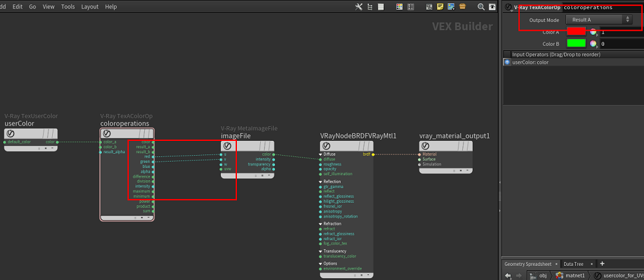Viewport: 644px width, 280px height.
Task: Click the transparency output on imageFile node
Action: 273,163
